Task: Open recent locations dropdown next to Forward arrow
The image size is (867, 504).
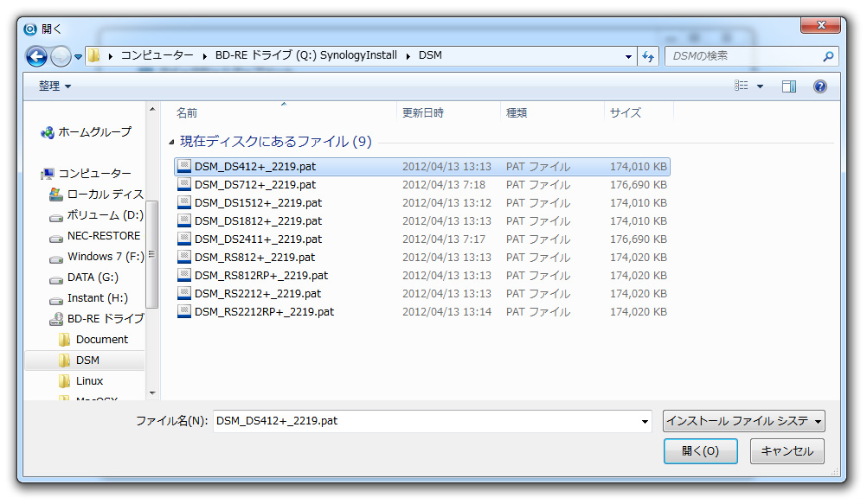Action: point(79,56)
